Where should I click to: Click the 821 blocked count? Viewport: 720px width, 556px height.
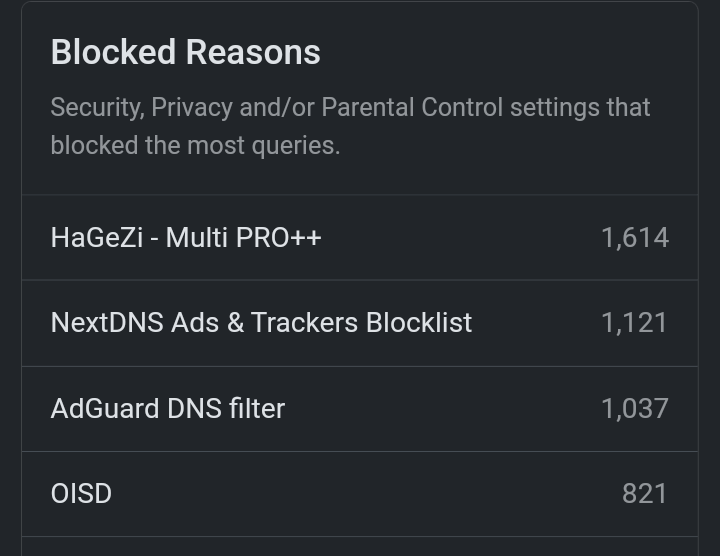pos(644,493)
